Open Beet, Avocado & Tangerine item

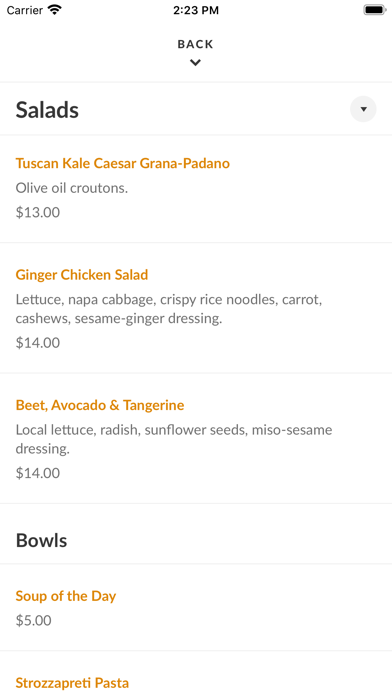pyautogui.click(x=100, y=405)
